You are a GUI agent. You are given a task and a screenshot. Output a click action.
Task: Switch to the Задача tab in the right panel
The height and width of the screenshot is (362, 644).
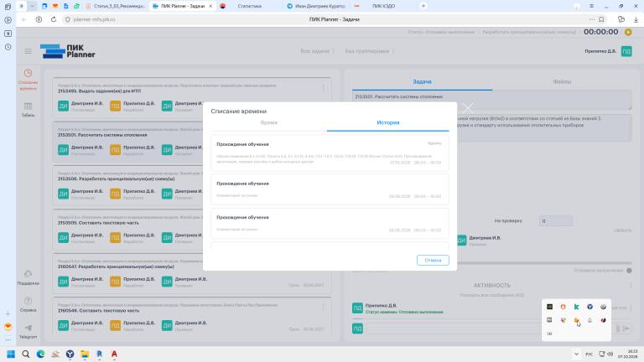(x=422, y=81)
